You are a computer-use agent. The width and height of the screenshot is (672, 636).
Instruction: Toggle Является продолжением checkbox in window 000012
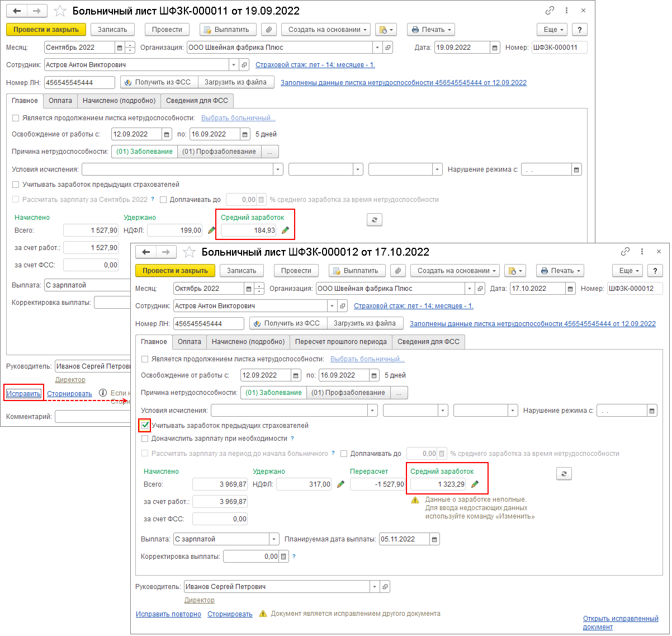tap(145, 359)
